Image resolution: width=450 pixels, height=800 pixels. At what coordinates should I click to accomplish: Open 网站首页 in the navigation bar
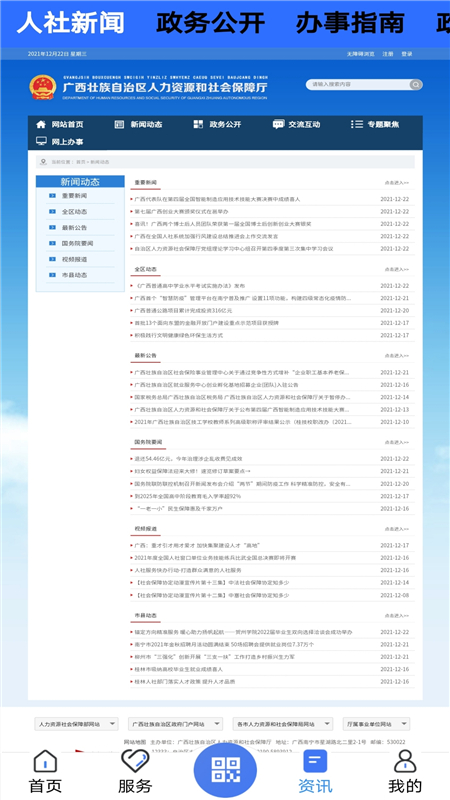[x=67, y=124]
